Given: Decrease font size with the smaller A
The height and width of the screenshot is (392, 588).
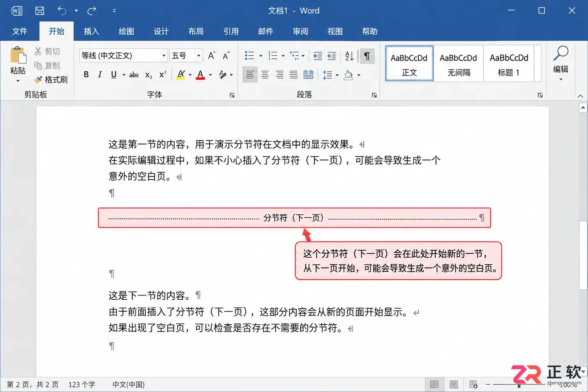Looking at the screenshot, I should (x=226, y=56).
